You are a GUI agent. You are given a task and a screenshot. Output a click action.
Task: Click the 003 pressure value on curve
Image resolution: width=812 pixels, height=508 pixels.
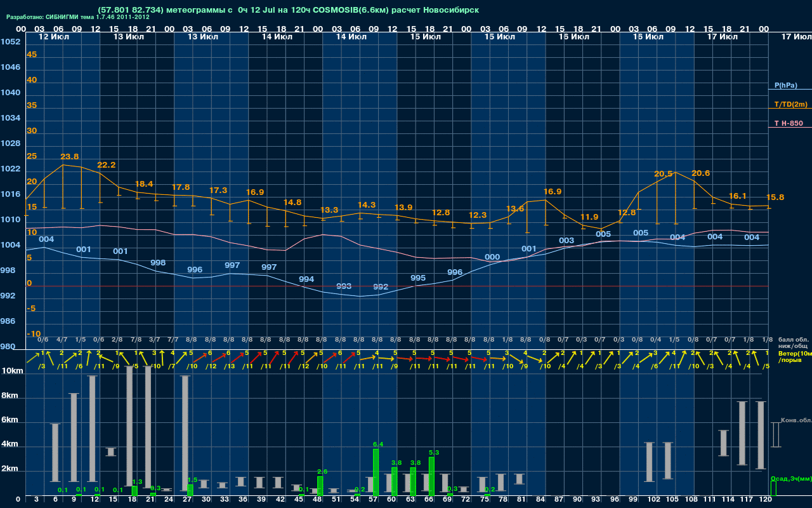point(566,241)
